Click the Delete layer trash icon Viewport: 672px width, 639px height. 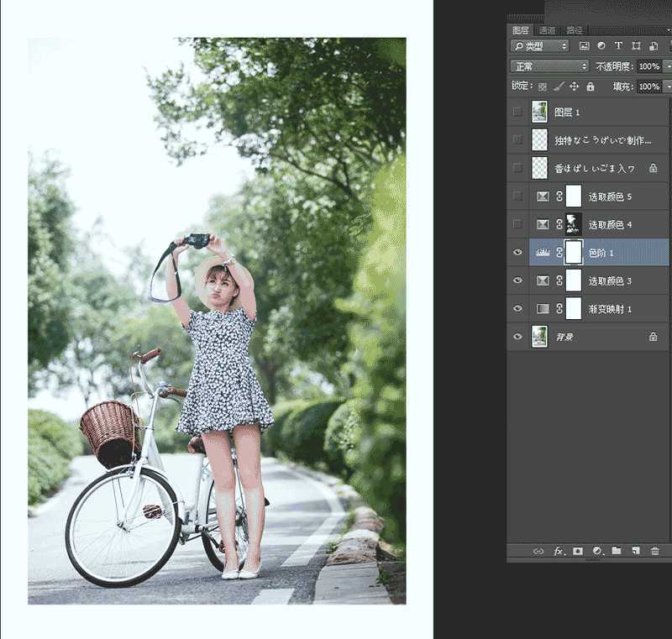657,551
